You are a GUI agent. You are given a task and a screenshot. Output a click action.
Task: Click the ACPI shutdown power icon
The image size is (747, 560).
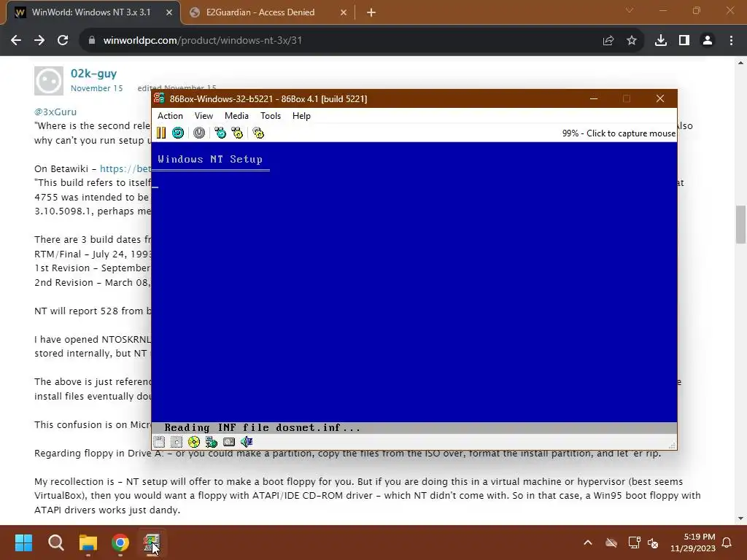pyautogui.click(x=199, y=133)
